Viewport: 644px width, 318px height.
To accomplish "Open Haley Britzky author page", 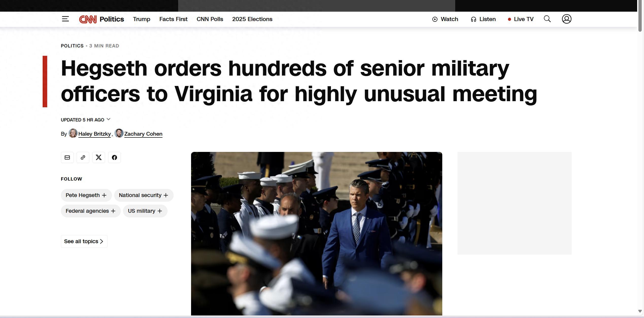I will pyautogui.click(x=94, y=134).
